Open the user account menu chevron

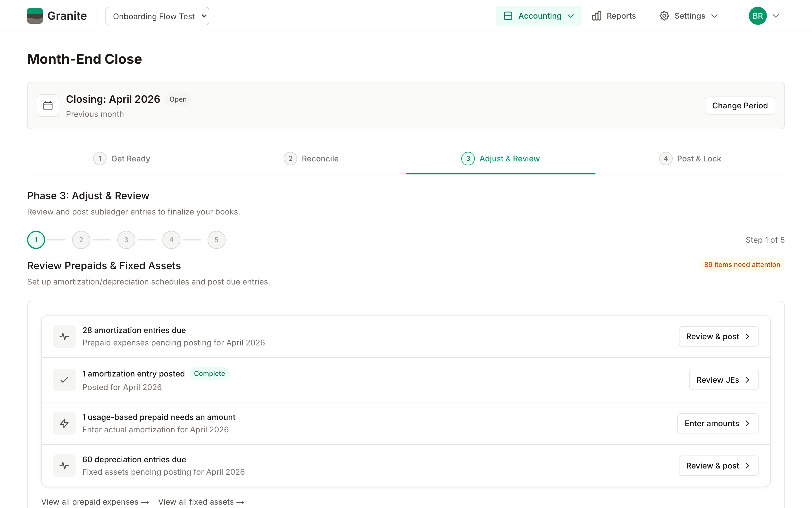776,16
